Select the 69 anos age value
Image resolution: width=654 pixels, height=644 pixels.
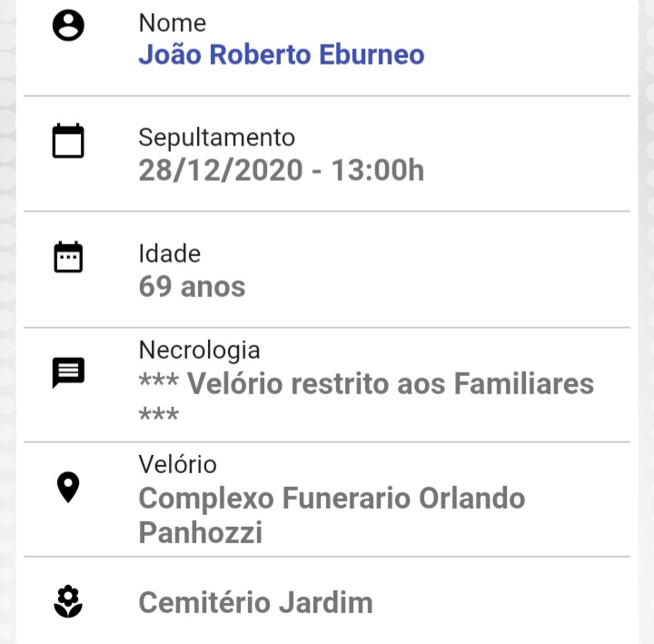point(192,286)
